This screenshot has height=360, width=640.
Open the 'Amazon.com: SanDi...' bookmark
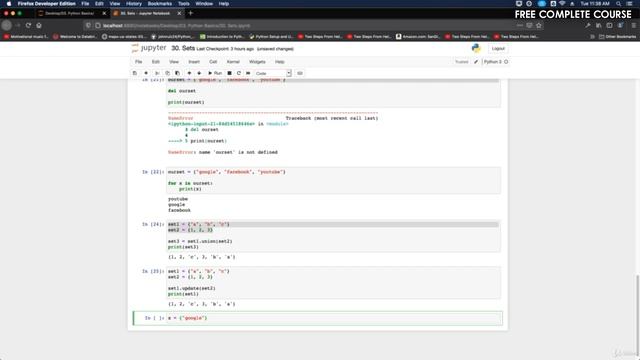click(418, 37)
